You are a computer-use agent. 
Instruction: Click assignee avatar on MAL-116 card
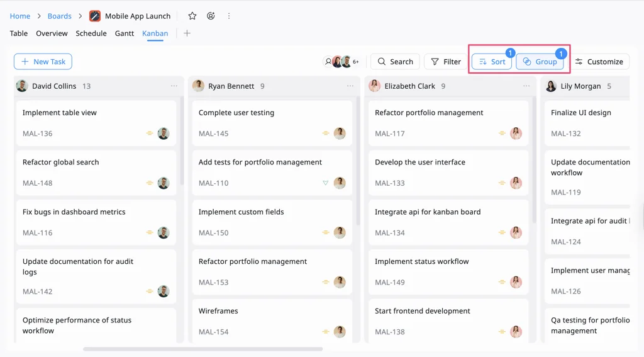pyautogui.click(x=164, y=233)
